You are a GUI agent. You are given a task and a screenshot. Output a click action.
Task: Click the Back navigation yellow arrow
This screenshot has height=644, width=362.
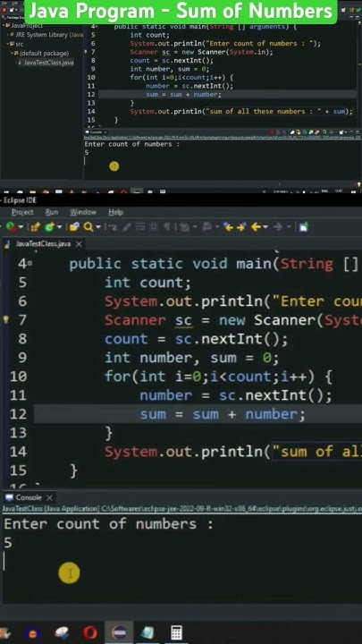(x=257, y=226)
